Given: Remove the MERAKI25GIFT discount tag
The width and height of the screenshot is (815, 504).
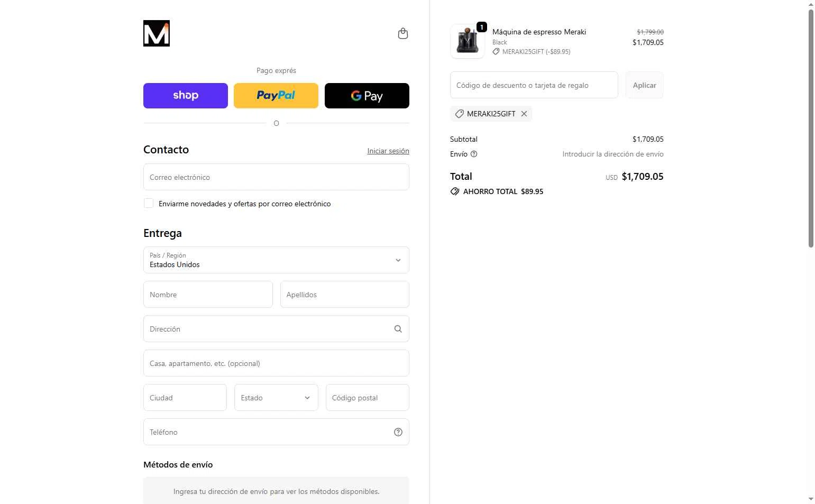Looking at the screenshot, I should 524,114.
